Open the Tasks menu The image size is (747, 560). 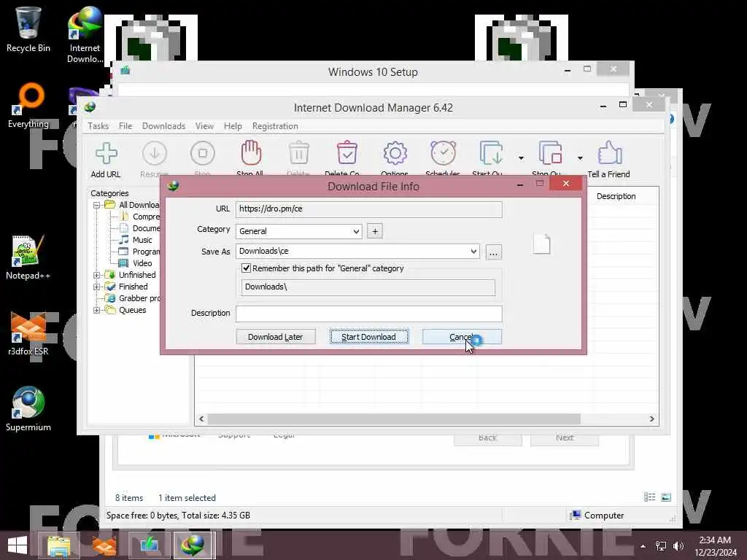[98, 125]
